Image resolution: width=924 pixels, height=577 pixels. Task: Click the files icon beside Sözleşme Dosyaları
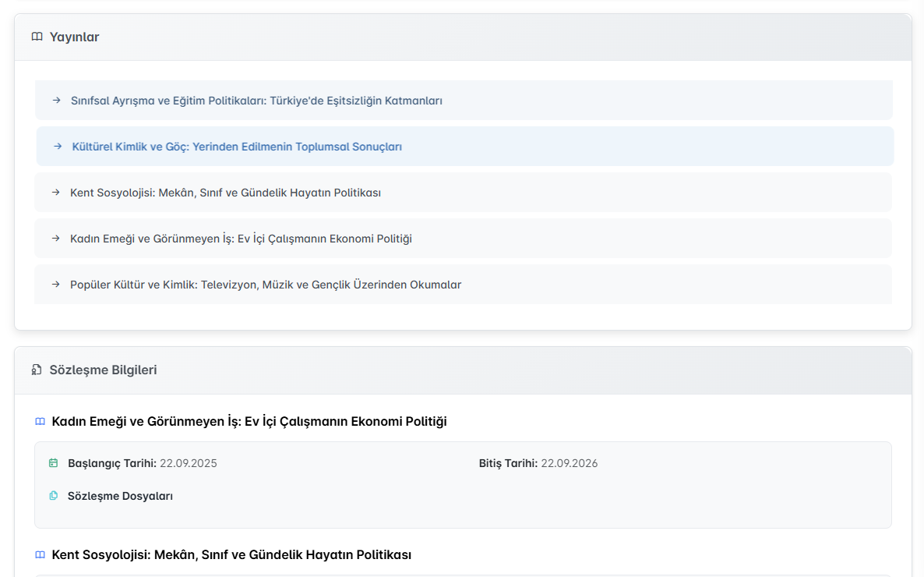tap(54, 496)
